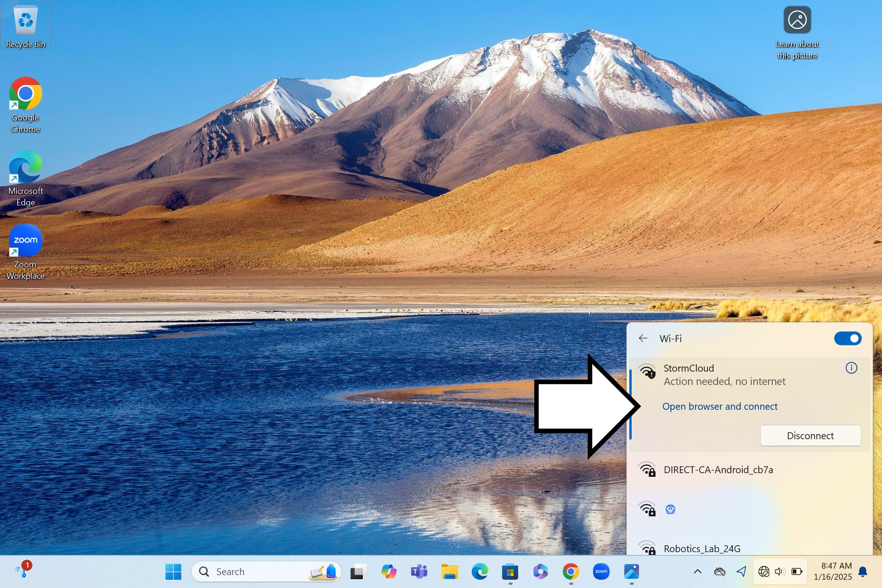The width and height of the screenshot is (882, 588).
Task: Click the back arrow in Wi-Fi panel
Action: click(643, 339)
